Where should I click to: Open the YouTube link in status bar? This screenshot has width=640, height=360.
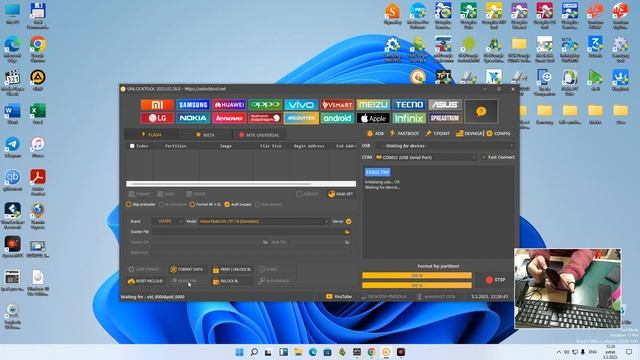click(x=339, y=297)
